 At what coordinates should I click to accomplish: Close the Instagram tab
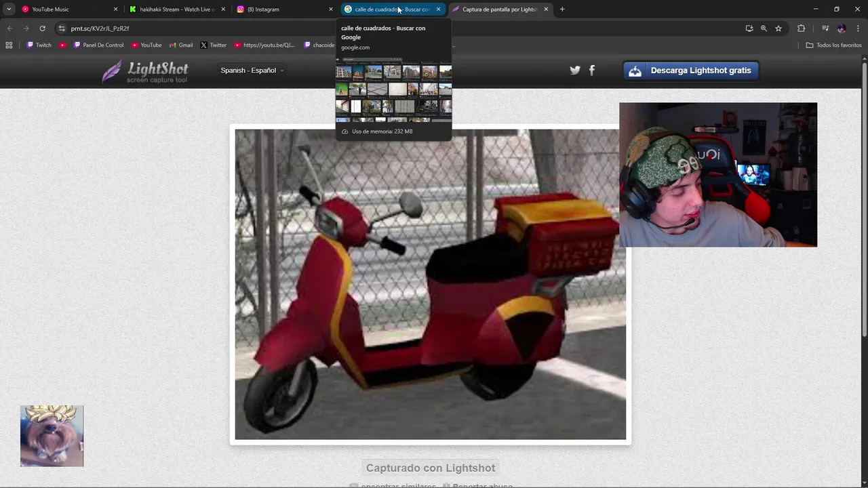(x=331, y=9)
